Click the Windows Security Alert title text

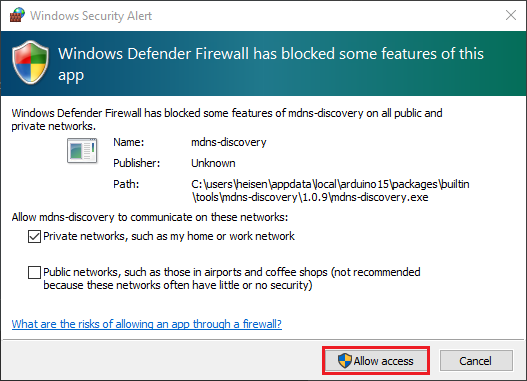click(x=91, y=16)
